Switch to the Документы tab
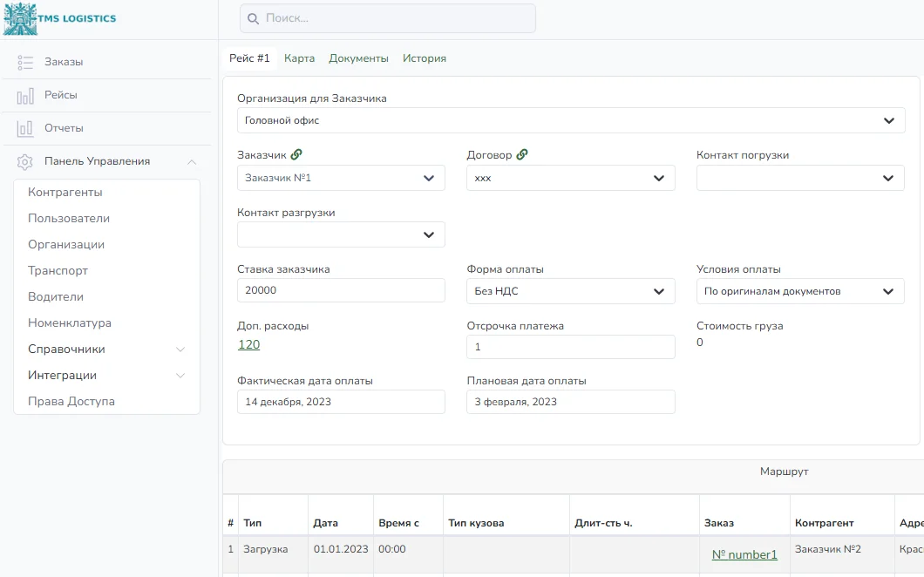 coord(359,58)
